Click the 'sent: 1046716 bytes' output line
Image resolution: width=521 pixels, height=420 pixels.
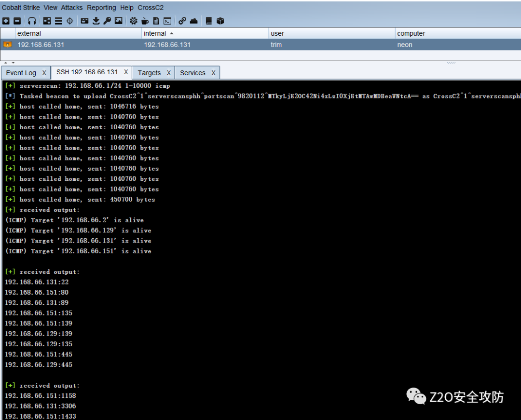82,106
